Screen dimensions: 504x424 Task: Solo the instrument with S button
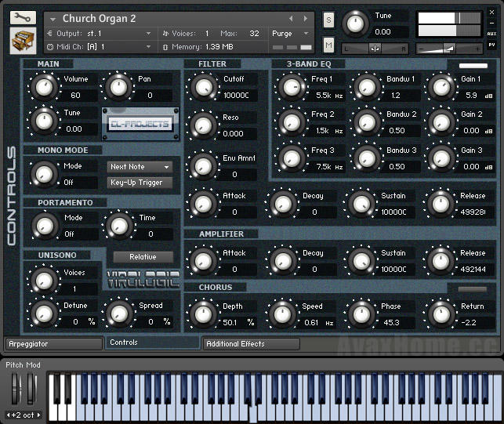click(x=328, y=19)
